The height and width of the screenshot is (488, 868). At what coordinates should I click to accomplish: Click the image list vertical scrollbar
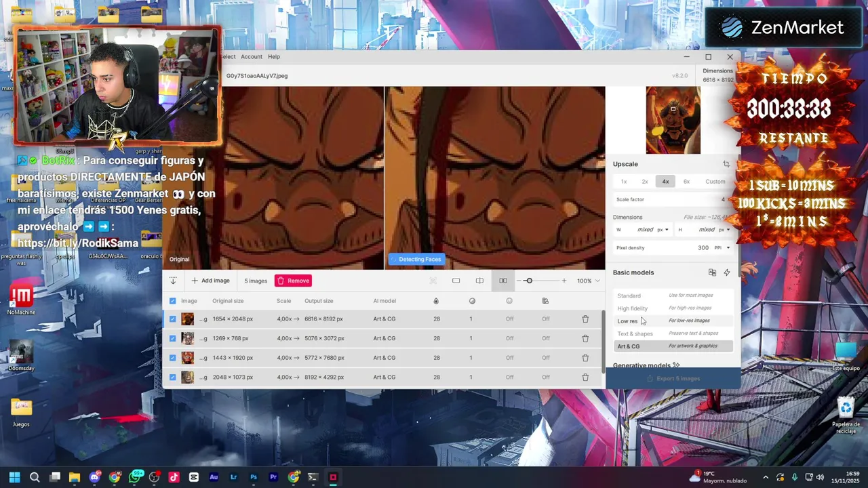(602, 342)
